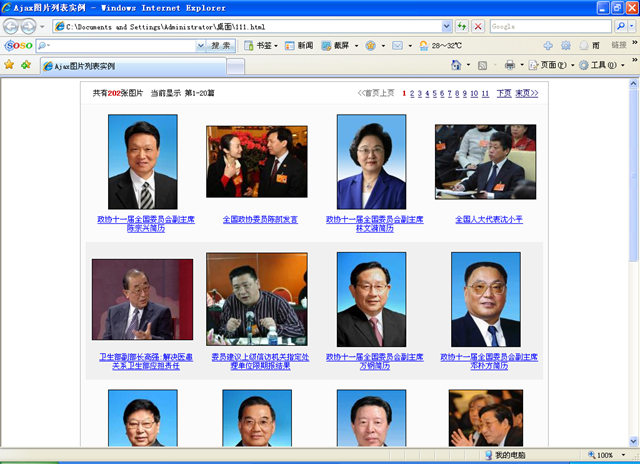Go to page 2 in pagination
Viewport: 640px width, 464px height.
412,93
